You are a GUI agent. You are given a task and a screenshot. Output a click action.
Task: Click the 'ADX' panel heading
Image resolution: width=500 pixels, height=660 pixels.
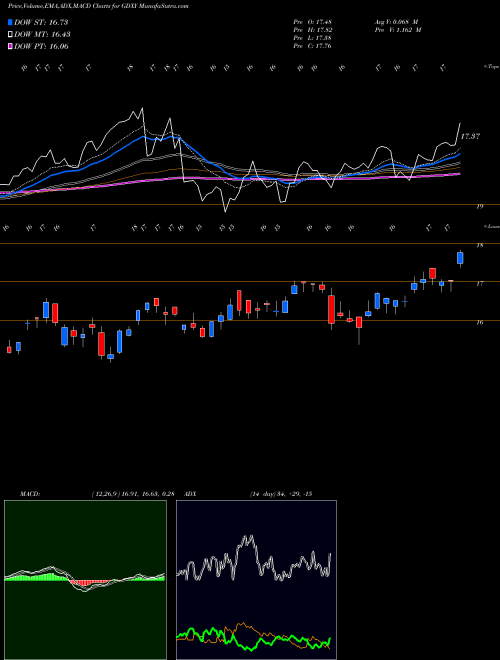click(191, 494)
